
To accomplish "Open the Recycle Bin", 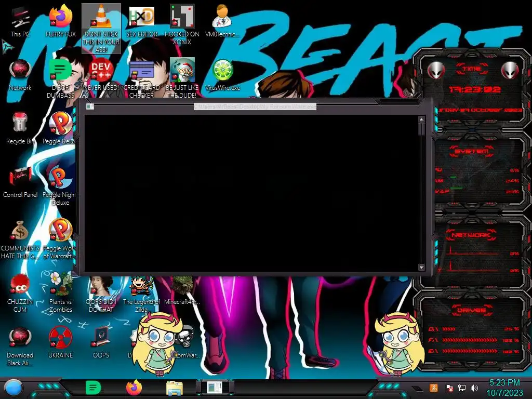I will coord(20,128).
